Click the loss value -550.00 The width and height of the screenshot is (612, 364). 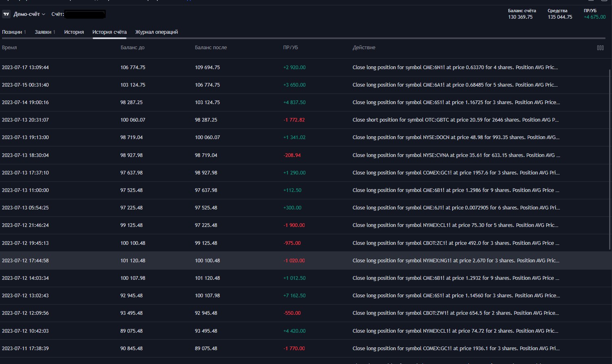[292, 313]
